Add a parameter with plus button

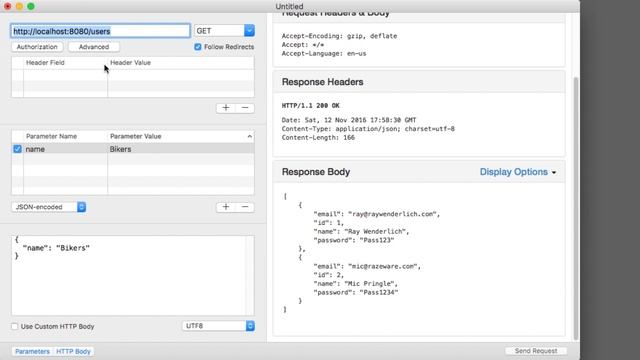tap(226, 207)
